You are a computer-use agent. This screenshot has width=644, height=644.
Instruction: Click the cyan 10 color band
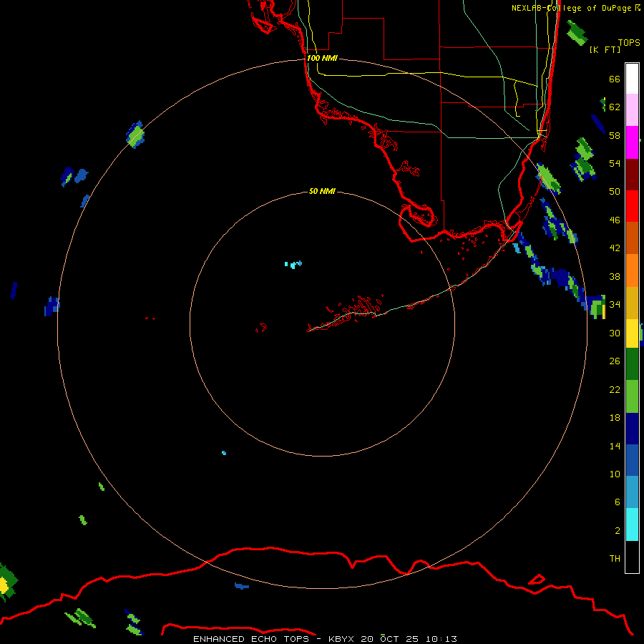click(x=632, y=525)
